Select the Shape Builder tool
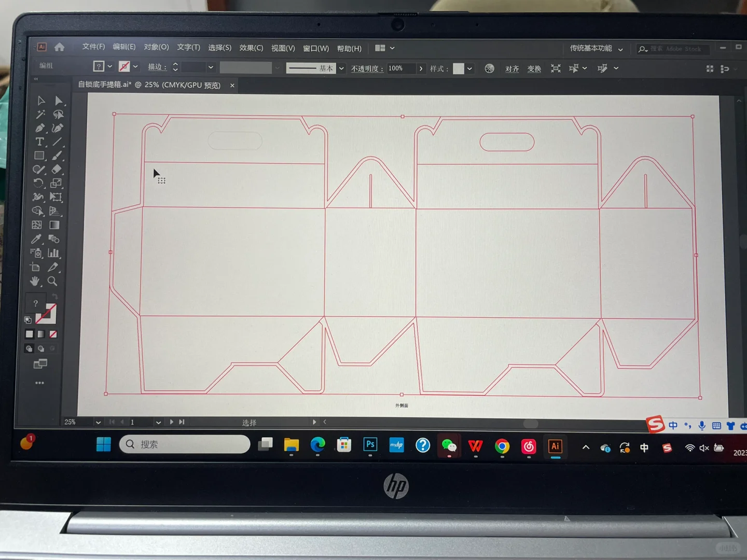The image size is (747, 560). point(37,211)
